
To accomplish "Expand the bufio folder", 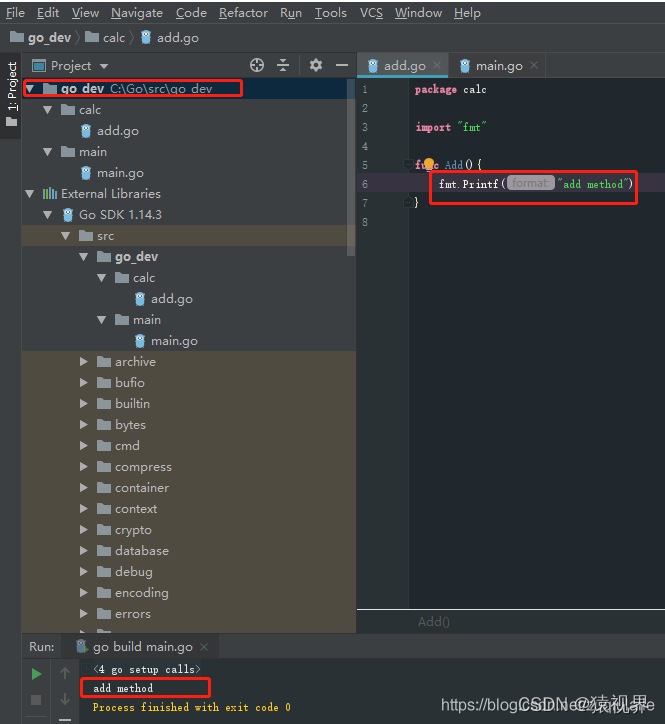I will (x=84, y=382).
